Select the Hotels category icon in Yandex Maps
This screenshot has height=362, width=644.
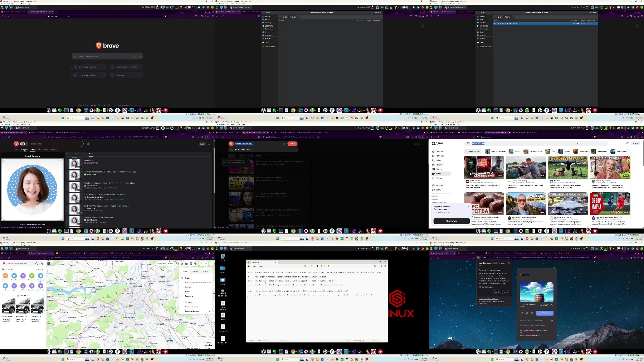coord(23,276)
